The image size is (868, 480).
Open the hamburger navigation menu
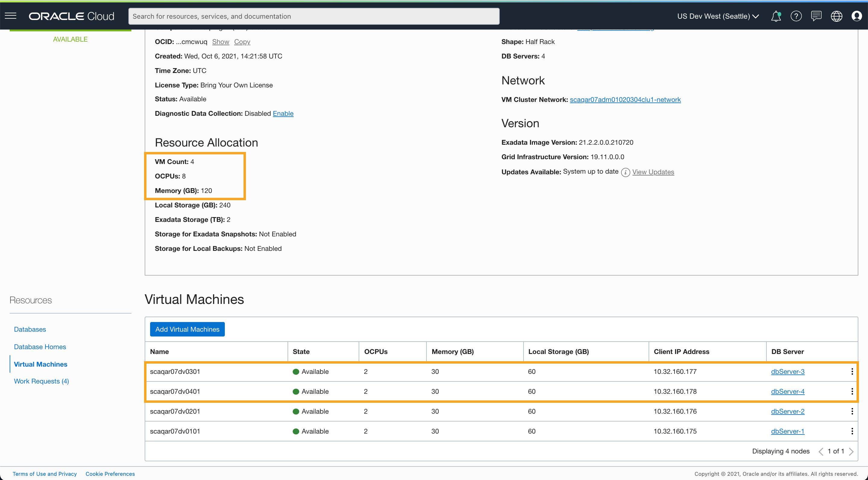11,16
